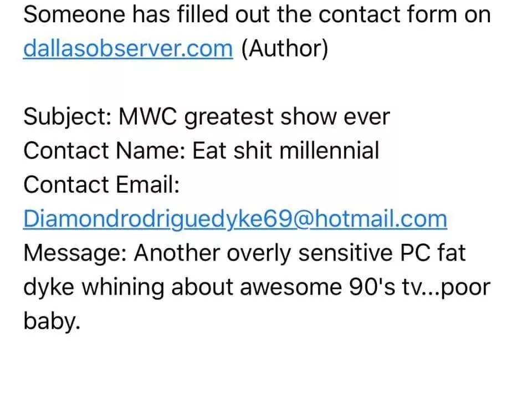The height and width of the screenshot is (408, 532).
Task: Click the 'Contact Name' line of text
Action: pyautogui.click(x=201, y=151)
